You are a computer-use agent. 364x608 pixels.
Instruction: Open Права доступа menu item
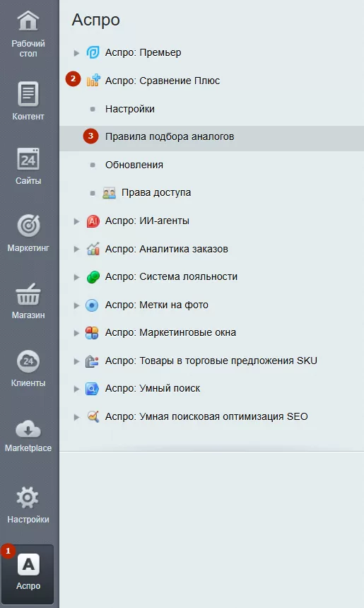click(155, 193)
